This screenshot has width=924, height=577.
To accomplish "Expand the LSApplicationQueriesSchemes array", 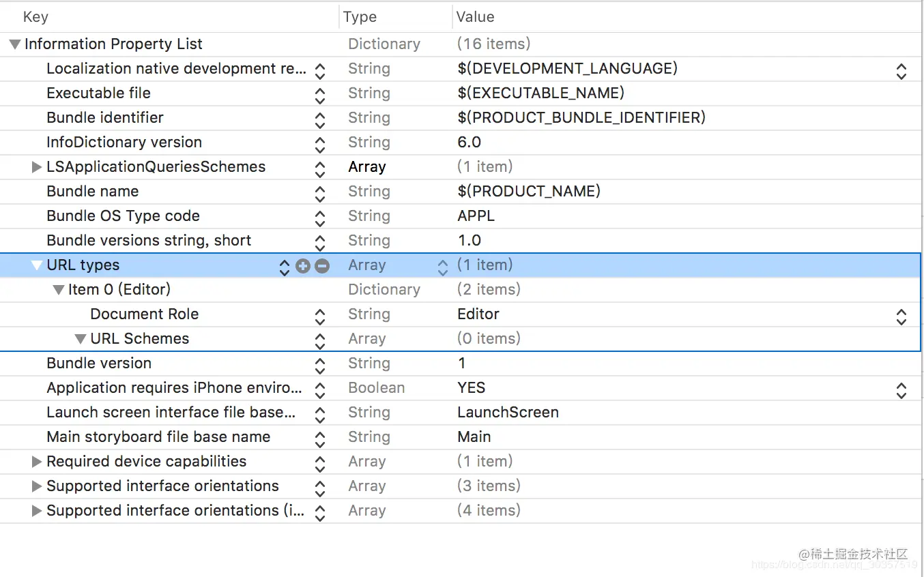I will [x=37, y=167].
